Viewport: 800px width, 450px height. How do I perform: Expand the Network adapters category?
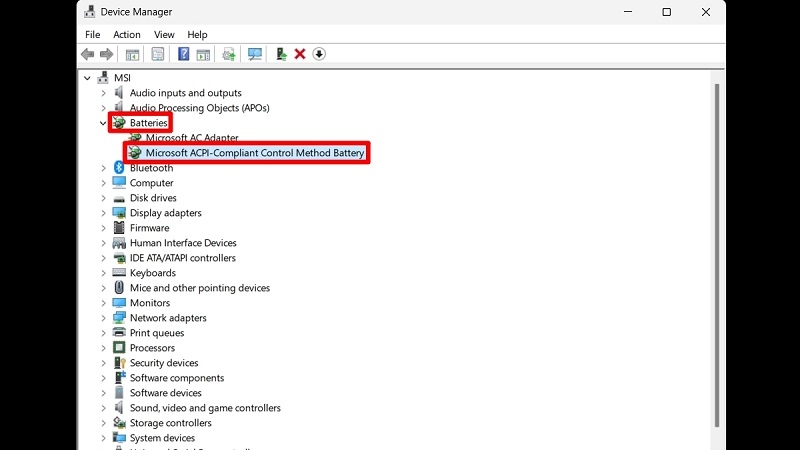[x=103, y=318]
